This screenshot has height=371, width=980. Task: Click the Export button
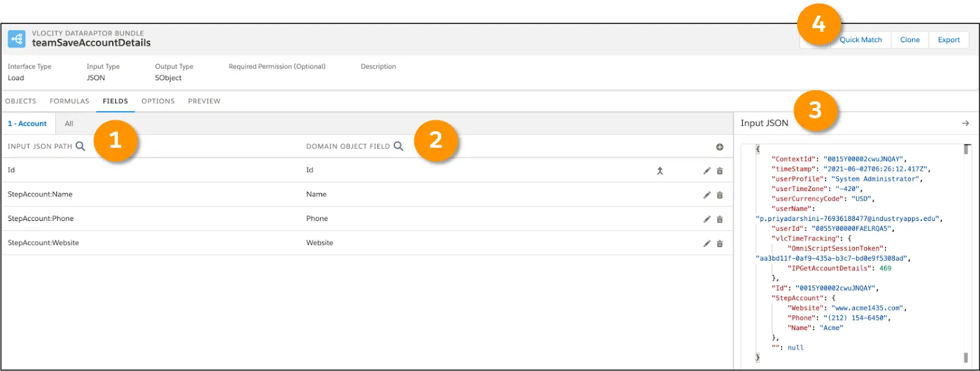949,40
